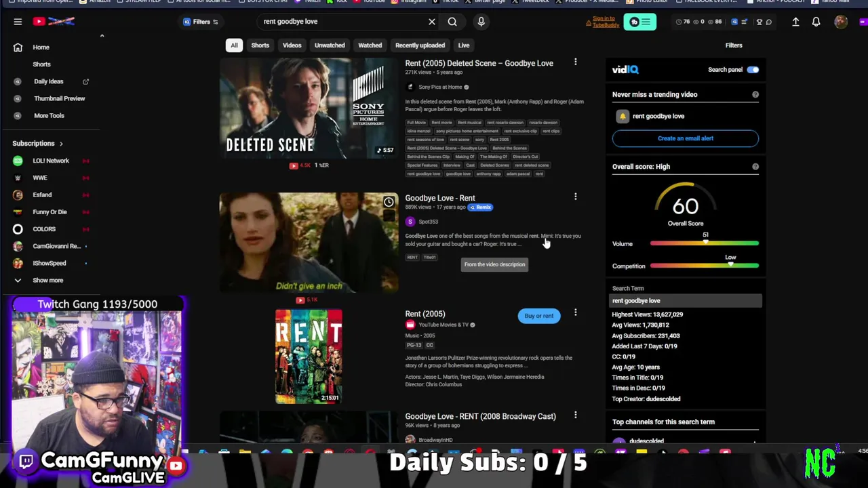Click the magnifier search button
This screenshot has width=868, height=488.
(452, 22)
